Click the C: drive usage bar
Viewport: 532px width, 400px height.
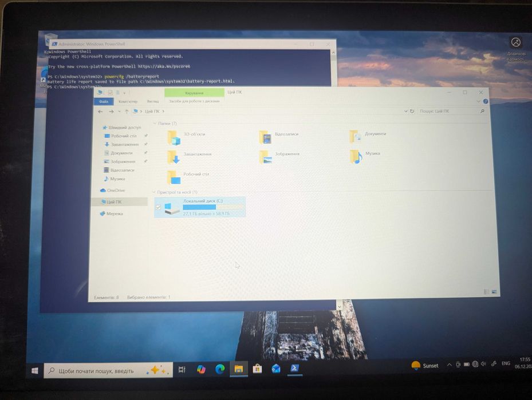[214, 207]
